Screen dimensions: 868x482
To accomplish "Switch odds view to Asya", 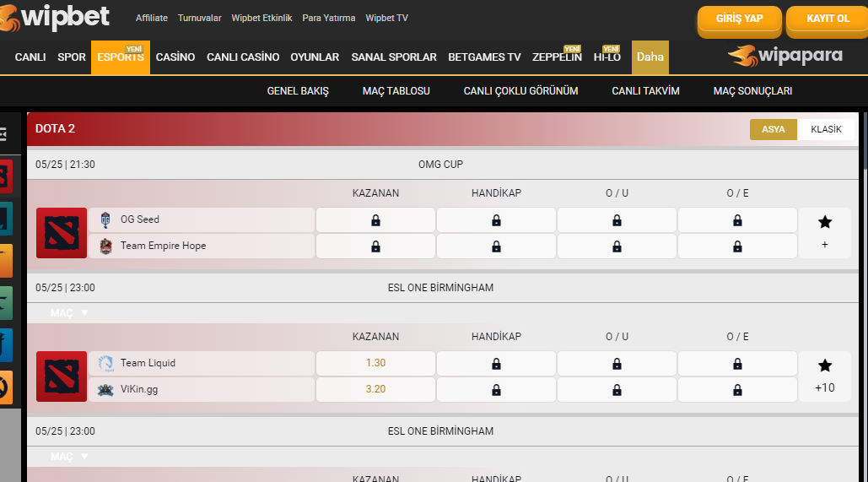I will point(773,129).
